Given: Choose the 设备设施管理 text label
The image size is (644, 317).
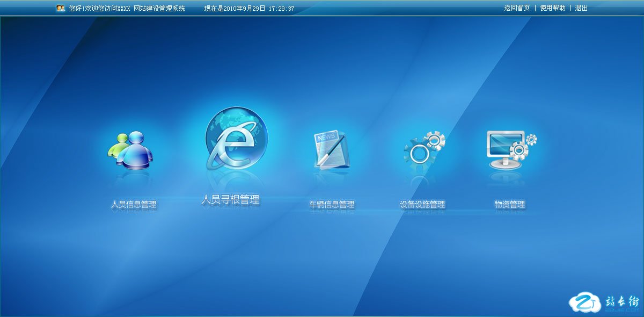Looking at the screenshot, I should [422, 204].
